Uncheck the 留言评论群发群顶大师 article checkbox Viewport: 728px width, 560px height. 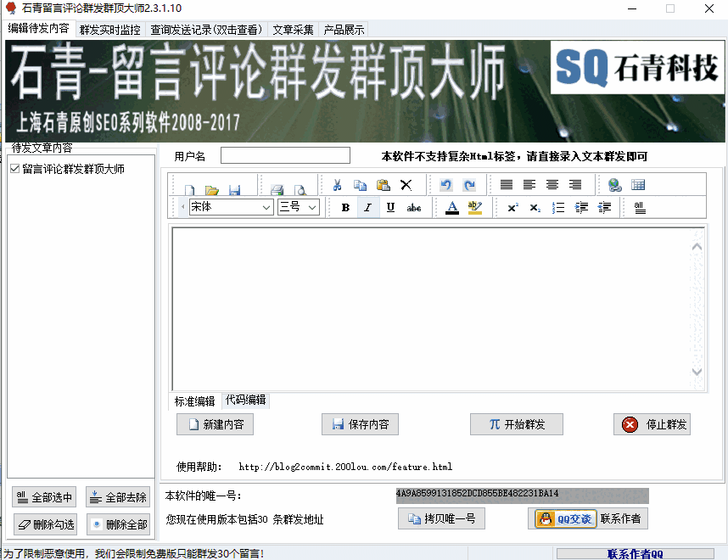point(14,168)
